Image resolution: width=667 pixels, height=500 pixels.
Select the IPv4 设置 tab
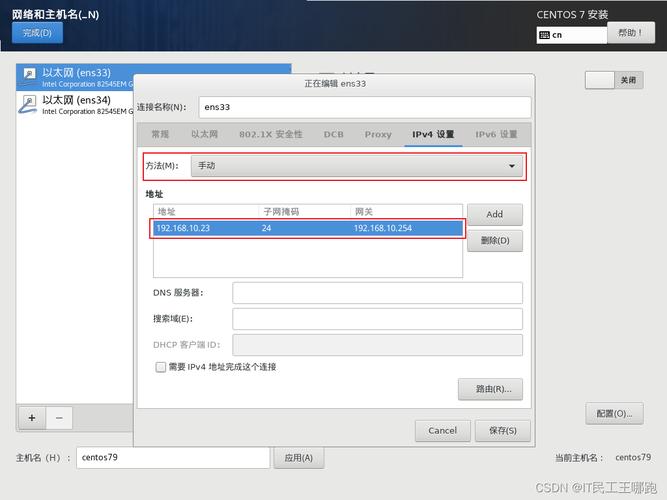[x=433, y=134]
